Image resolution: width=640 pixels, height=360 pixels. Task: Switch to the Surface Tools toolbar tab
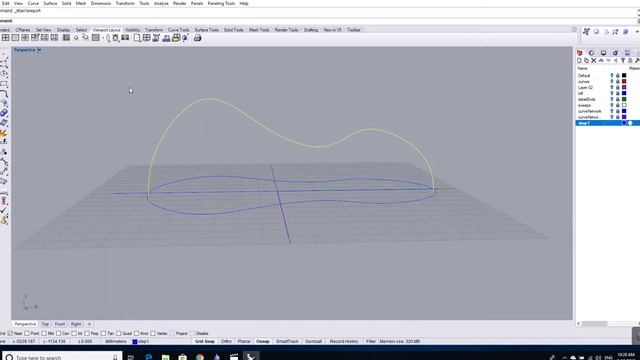point(206,30)
